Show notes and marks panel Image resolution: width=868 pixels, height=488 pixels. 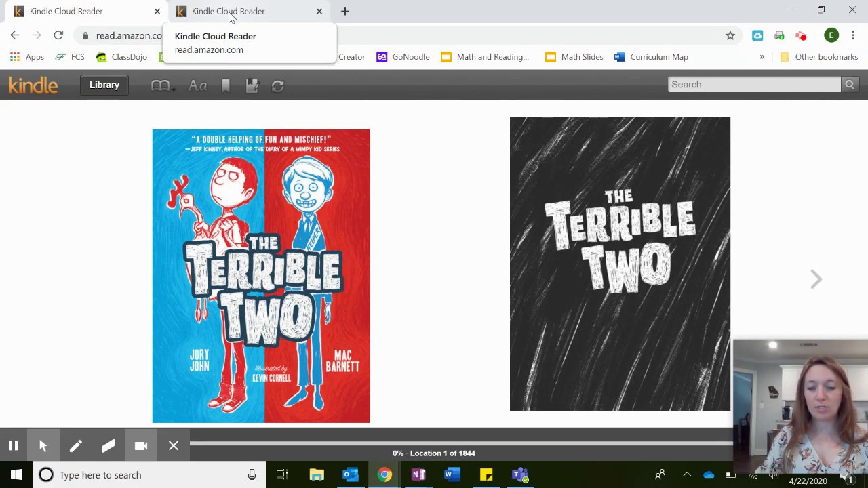[x=252, y=85]
